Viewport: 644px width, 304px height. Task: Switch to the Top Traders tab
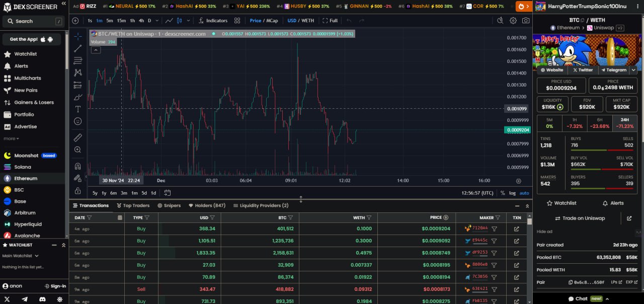click(x=133, y=205)
